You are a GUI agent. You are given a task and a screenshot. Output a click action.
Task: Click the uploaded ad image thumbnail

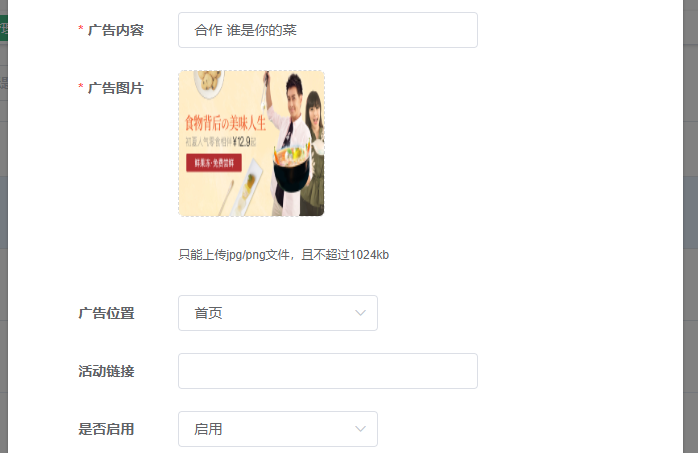252,143
